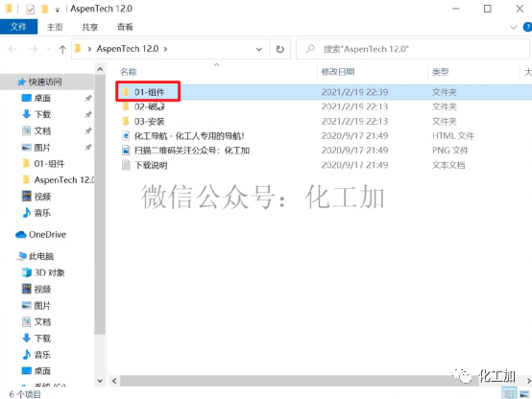
Task: Click AspenTech 12.0 in the address breadcrumb
Action: 128,49
